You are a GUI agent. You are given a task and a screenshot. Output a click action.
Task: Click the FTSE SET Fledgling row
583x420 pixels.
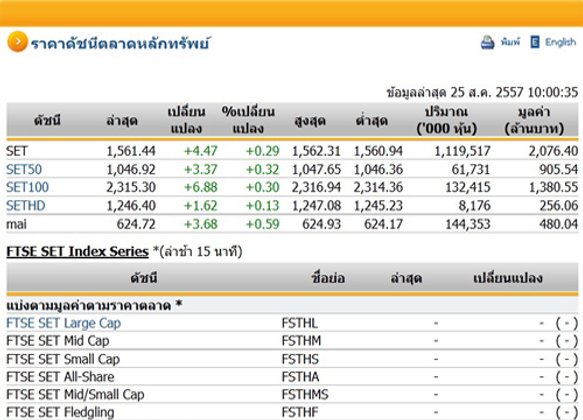(292, 412)
